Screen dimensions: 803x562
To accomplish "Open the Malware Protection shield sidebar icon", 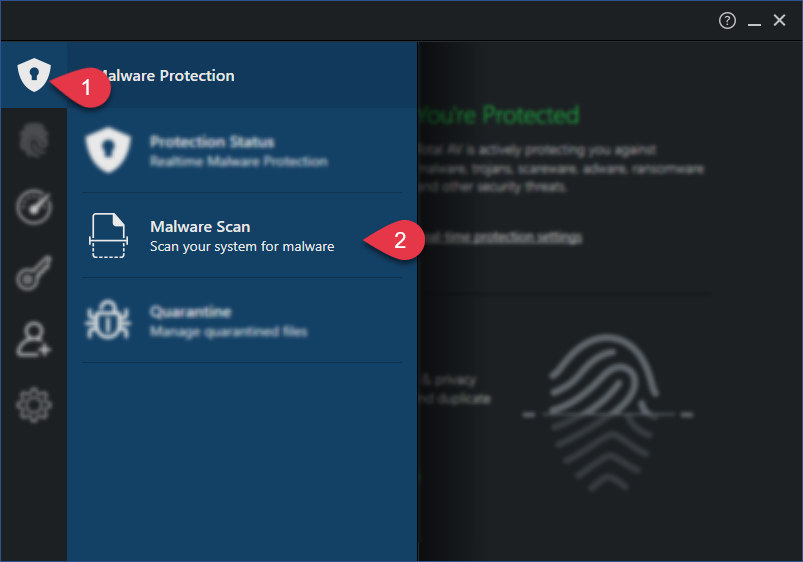I will point(34,75).
